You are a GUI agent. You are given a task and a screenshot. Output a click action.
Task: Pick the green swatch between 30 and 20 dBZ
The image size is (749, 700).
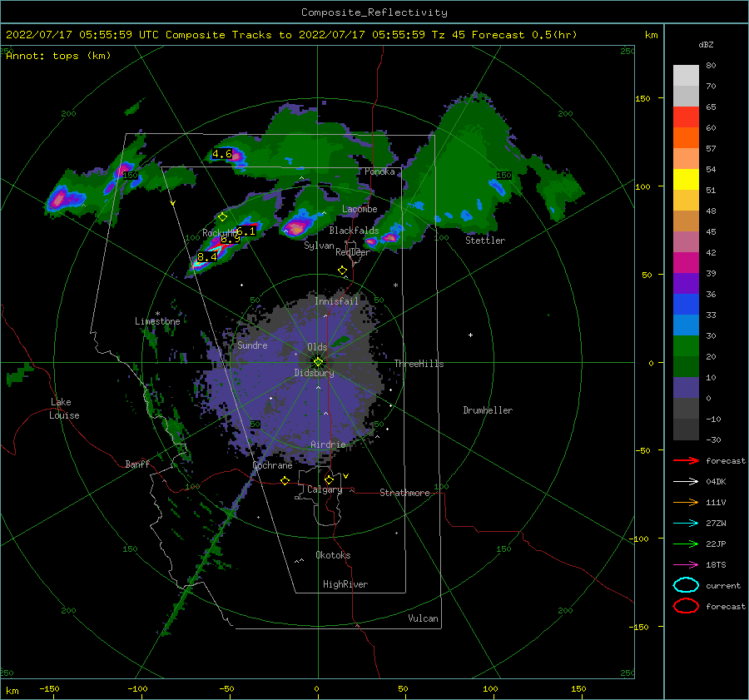[x=686, y=346]
